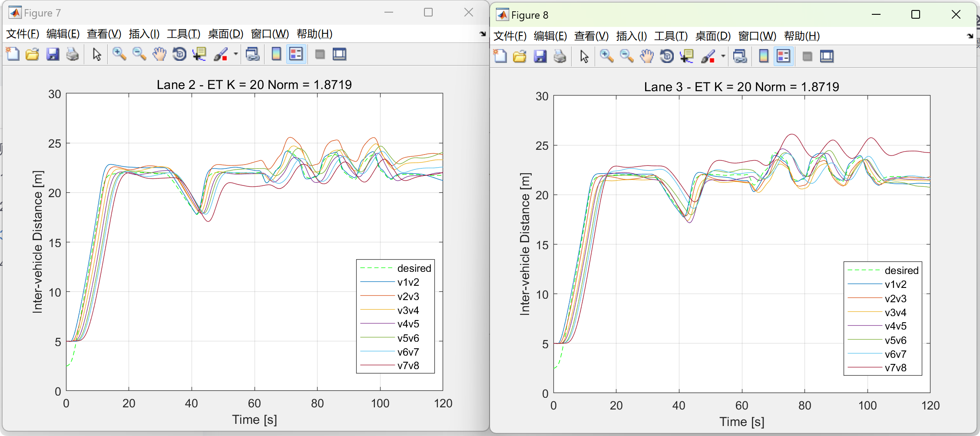Click Open File icon in Figure 7
The height and width of the screenshot is (436, 980).
click(33, 54)
